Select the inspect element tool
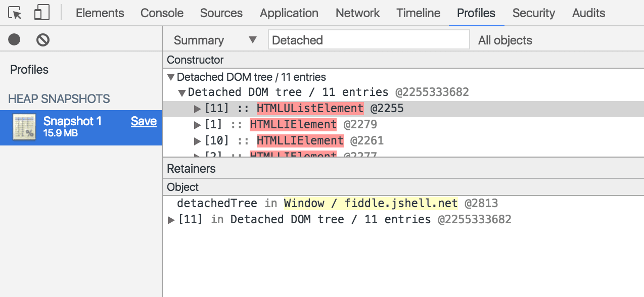 [14, 12]
